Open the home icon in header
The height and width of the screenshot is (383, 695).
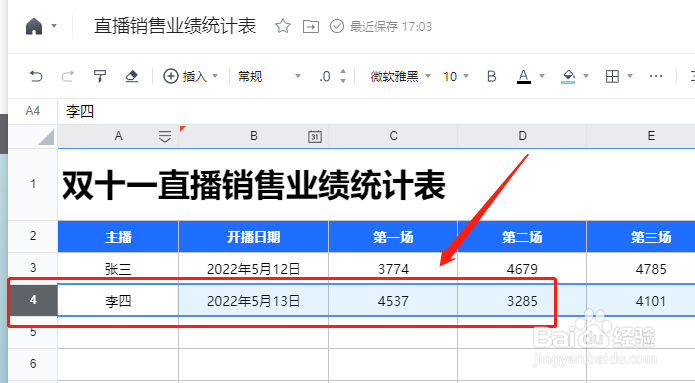click(x=34, y=26)
